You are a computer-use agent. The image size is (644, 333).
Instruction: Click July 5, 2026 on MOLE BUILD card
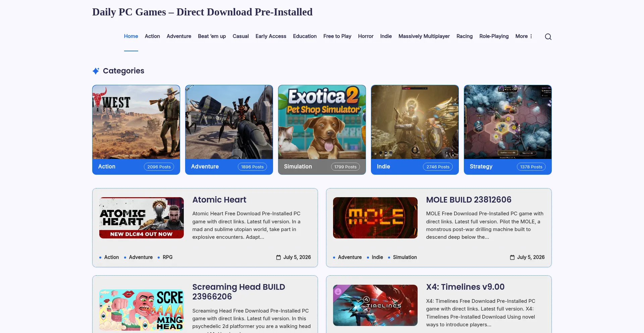point(531,257)
